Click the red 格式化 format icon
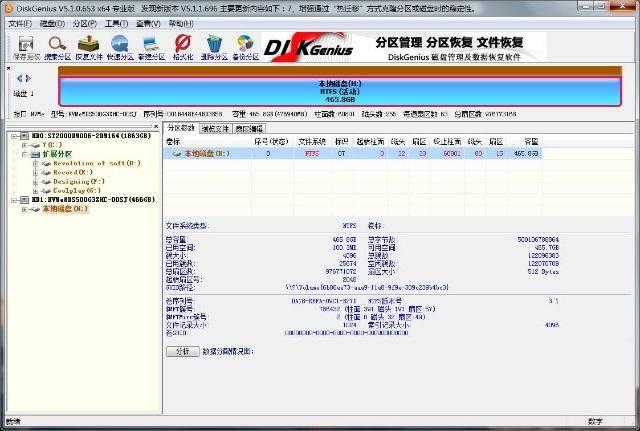The height and width of the screenshot is (431, 640). pos(182,44)
